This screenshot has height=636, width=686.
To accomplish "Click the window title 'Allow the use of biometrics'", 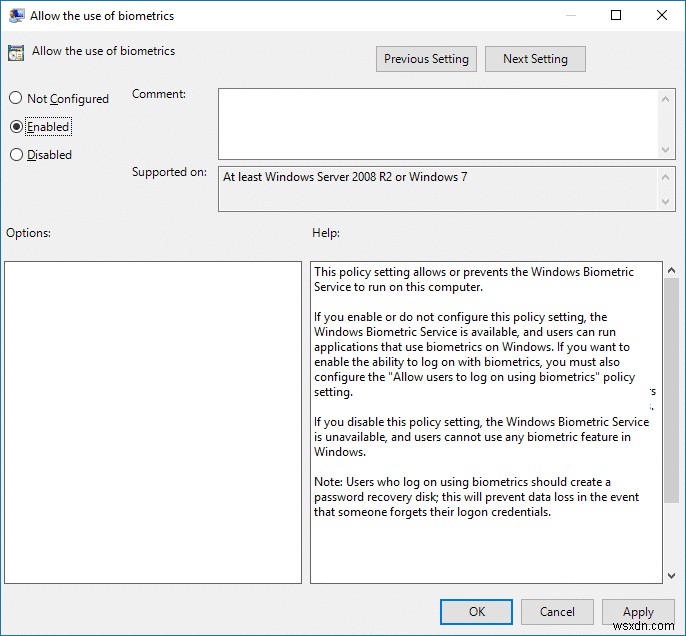I will [102, 16].
